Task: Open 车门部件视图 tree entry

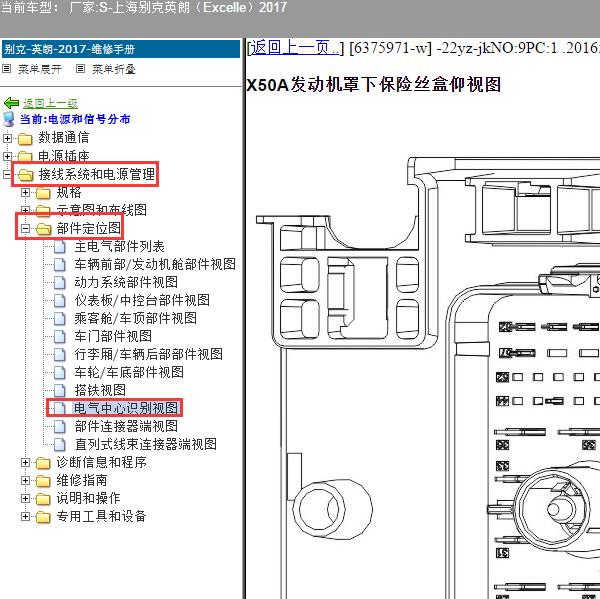Action: [113, 336]
